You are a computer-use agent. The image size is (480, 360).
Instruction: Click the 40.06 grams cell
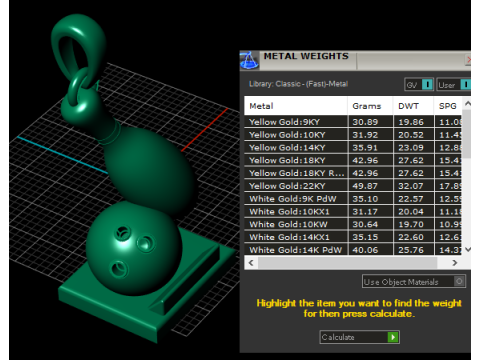tap(370, 250)
